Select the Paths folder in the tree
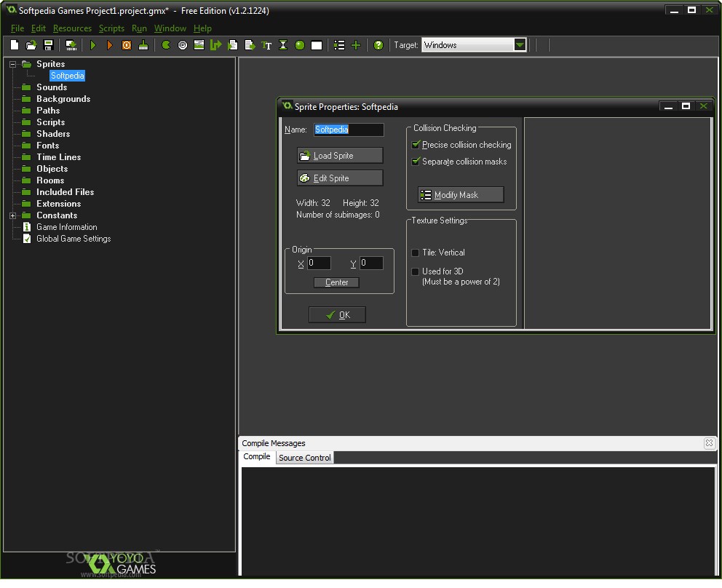Image resolution: width=722 pixels, height=588 pixels. [x=48, y=111]
